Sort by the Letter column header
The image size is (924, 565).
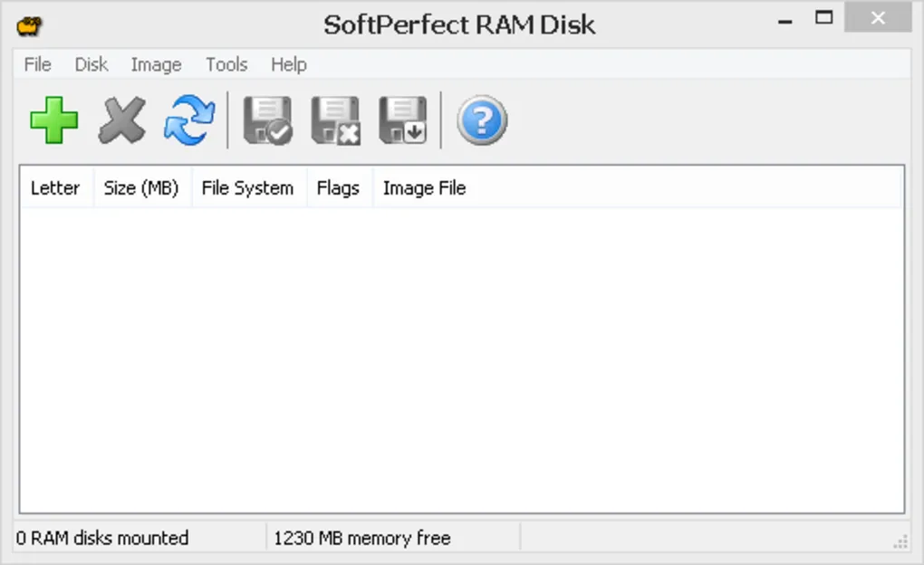[55, 188]
